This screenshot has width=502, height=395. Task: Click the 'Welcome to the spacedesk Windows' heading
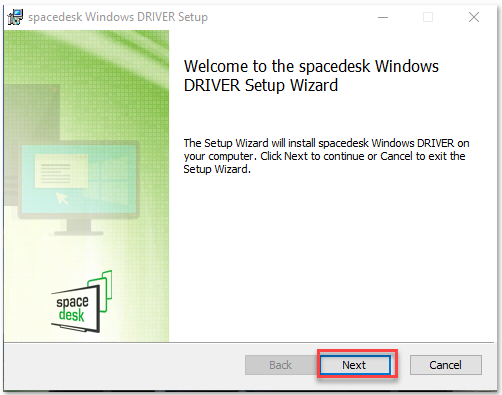311,75
